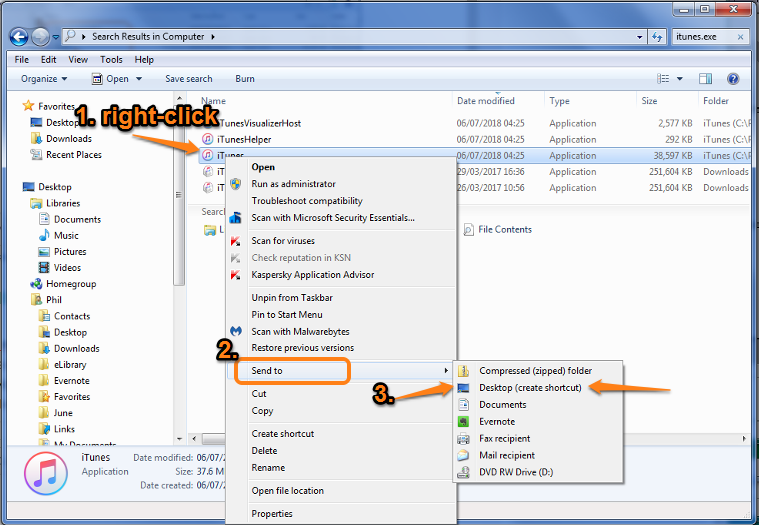Open the Organize dropdown
This screenshot has height=525, width=759.
(x=44, y=79)
